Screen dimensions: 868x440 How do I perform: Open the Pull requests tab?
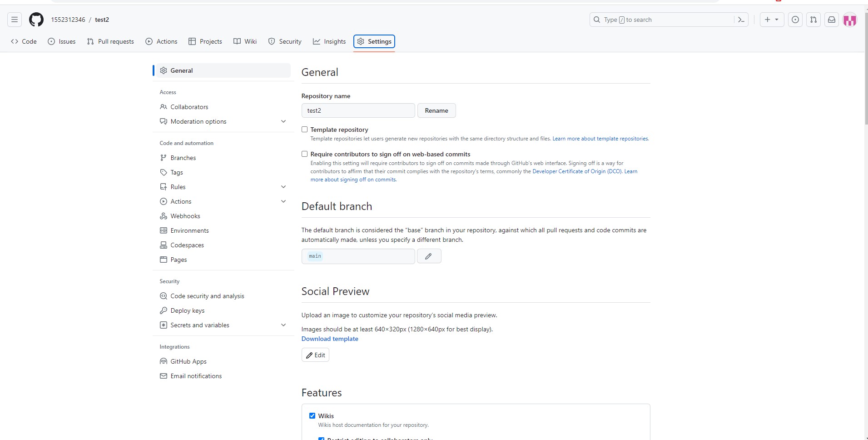(x=110, y=41)
